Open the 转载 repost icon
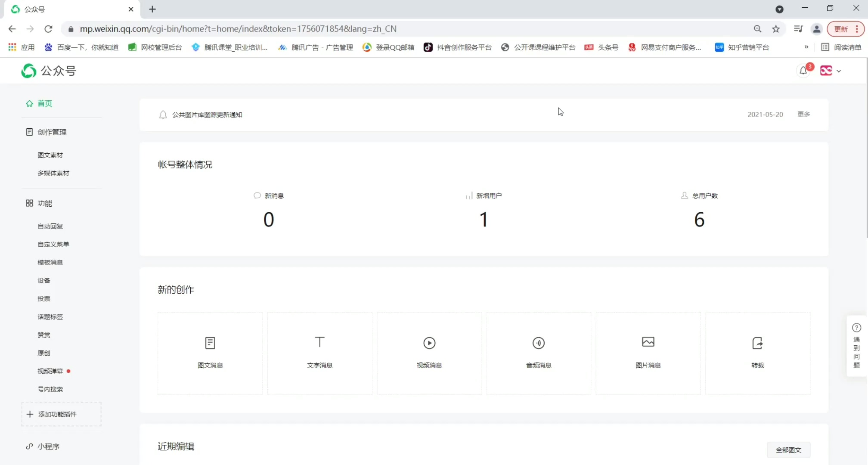Viewport: 868px width, 465px height. [757, 343]
